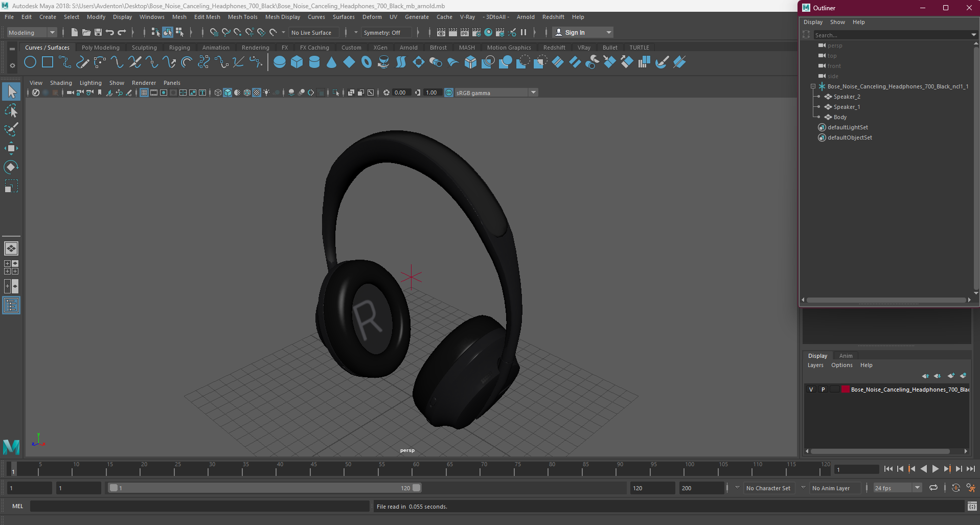Click the Undo icon

[x=109, y=32]
